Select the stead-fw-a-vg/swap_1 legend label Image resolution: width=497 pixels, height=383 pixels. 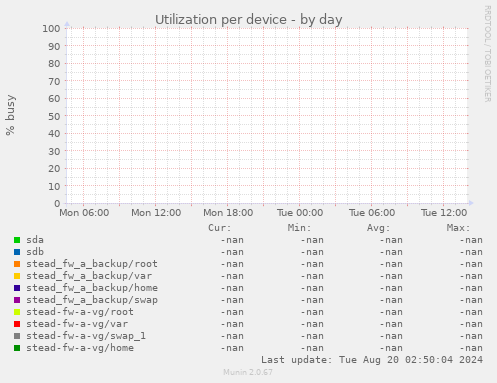[86, 336]
